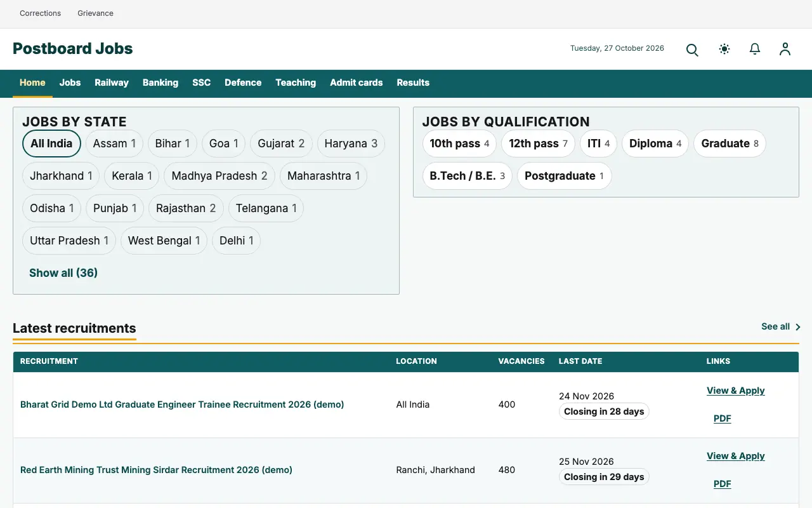This screenshot has width=812, height=508.
Task: Open Red Earth Mining Trust recruitment link
Action: pyautogui.click(x=156, y=470)
